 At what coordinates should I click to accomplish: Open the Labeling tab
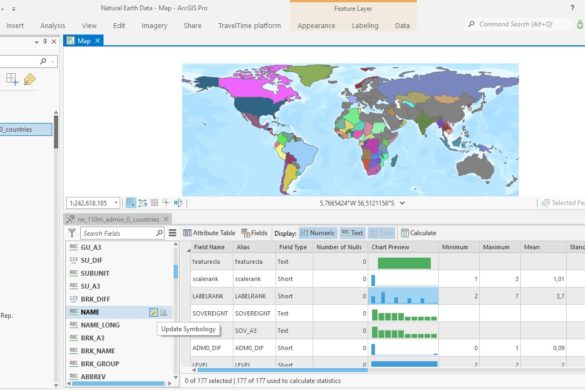tap(365, 25)
